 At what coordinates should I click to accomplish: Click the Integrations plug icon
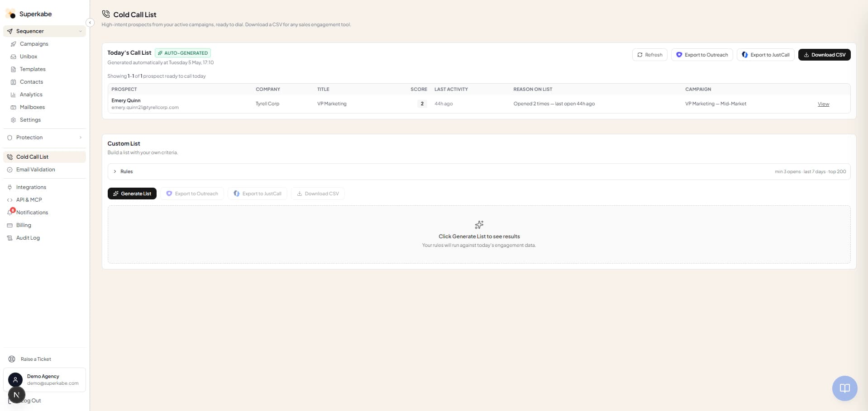pos(10,187)
